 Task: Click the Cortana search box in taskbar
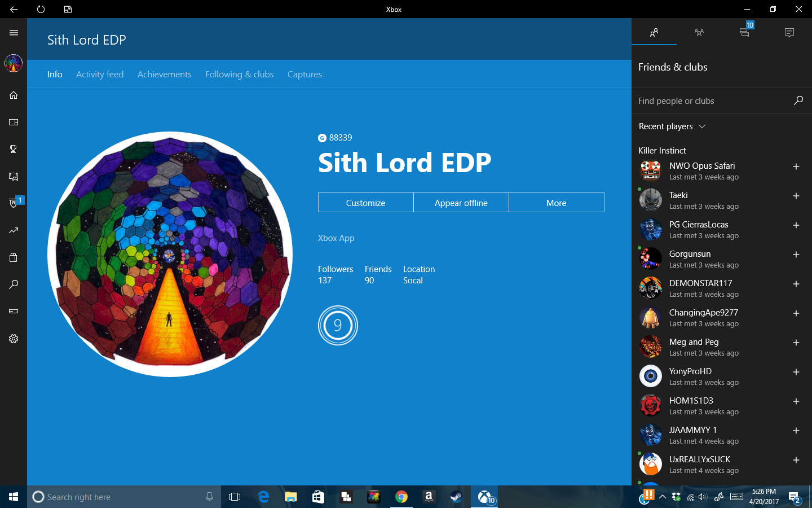tap(124, 497)
